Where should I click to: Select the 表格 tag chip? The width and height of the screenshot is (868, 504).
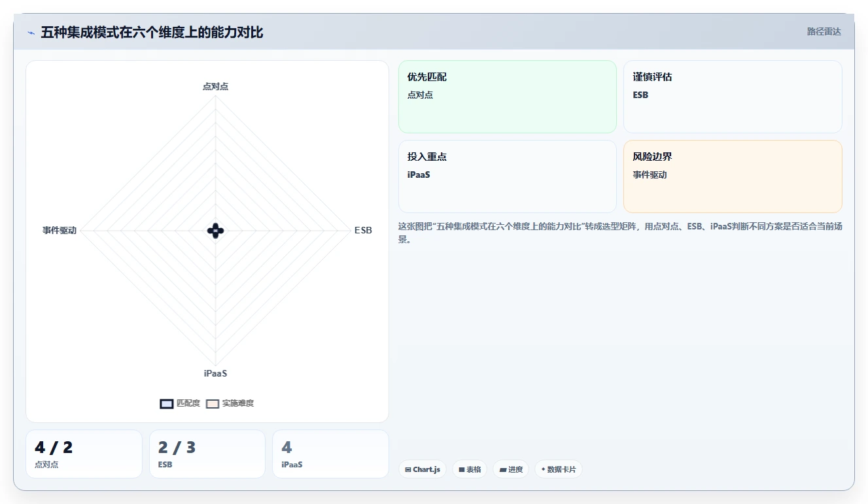(470, 469)
